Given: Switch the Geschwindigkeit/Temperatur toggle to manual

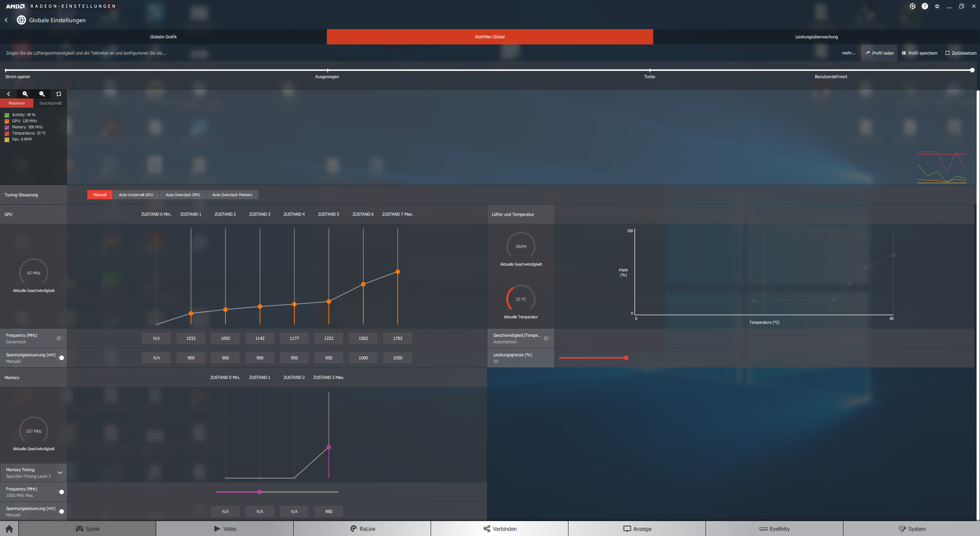Looking at the screenshot, I should [547, 338].
